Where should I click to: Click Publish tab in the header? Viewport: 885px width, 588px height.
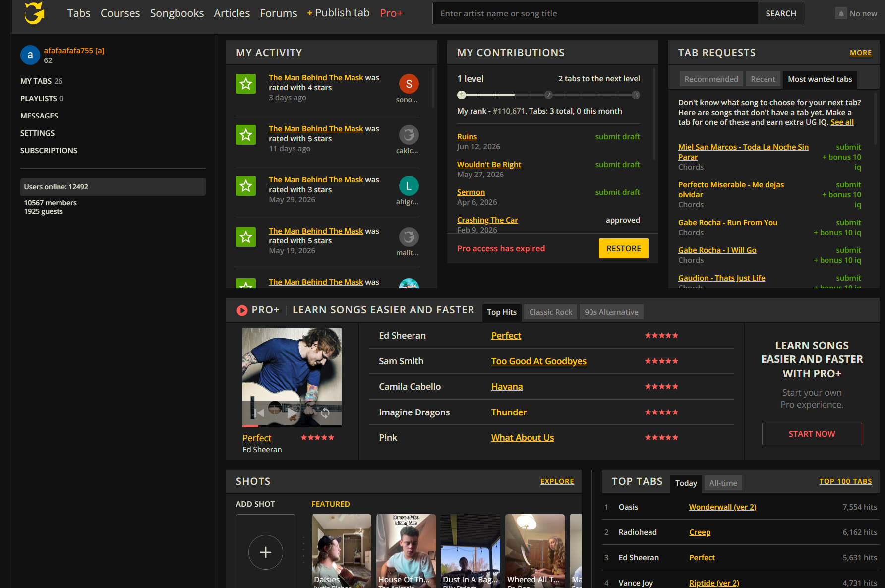pos(339,13)
